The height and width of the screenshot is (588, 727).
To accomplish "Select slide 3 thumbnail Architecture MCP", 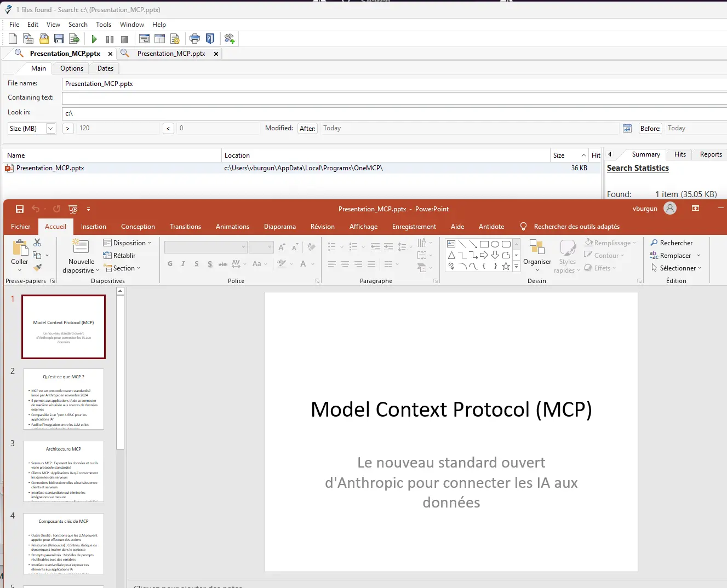I will click(x=64, y=471).
